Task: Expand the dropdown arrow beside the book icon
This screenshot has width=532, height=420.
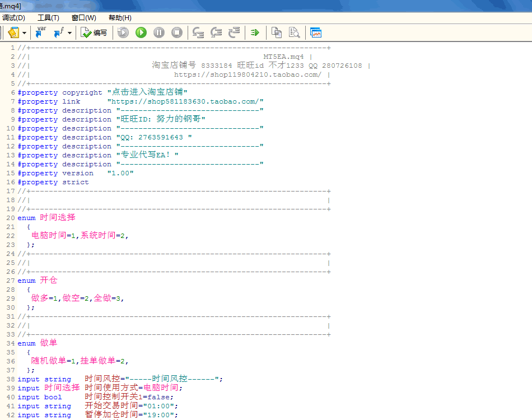Action: pos(25,33)
